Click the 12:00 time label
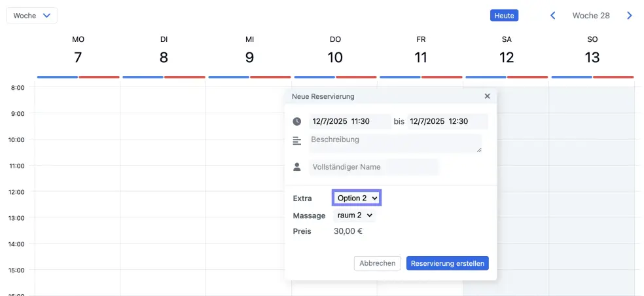644x296 pixels. pos(16,192)
